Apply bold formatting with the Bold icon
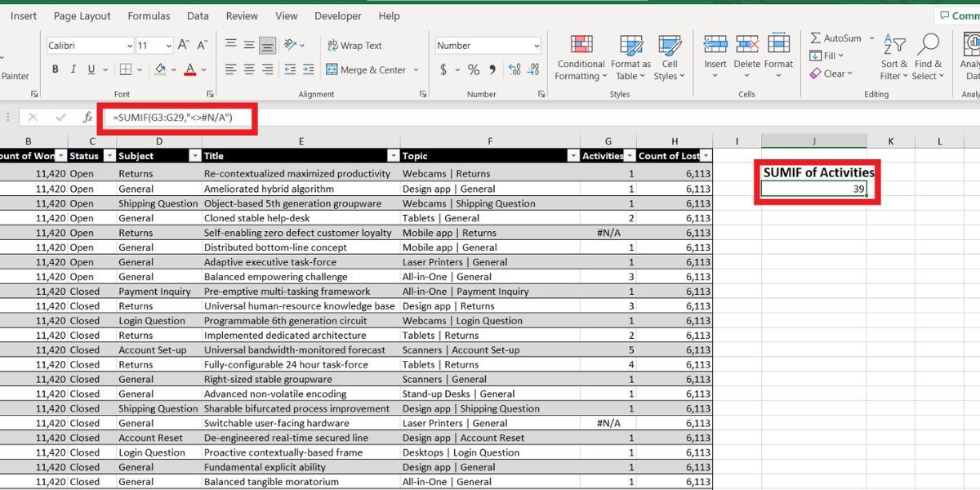Image resolution: width=980 pixels, height=490 pixels. coord(55,69)
